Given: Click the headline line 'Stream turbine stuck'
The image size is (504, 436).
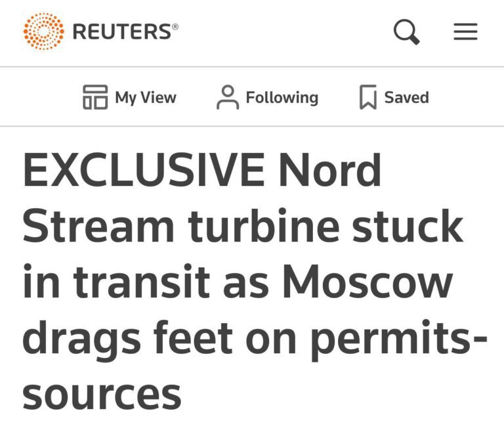Looking at the screenshot, I should pyautogui.click(x=243, y=226).
